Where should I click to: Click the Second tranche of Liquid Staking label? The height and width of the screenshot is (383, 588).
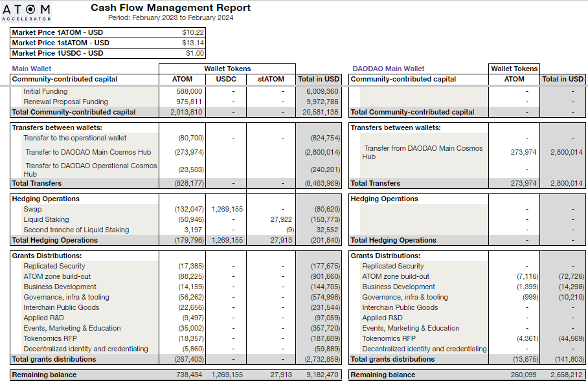coord(76,230)
